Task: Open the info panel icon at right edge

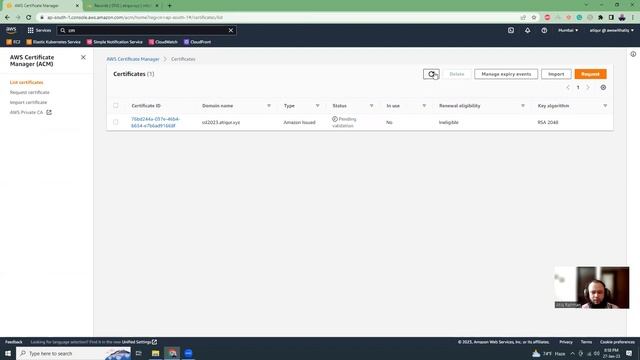Action: click(x=633, y=54)
